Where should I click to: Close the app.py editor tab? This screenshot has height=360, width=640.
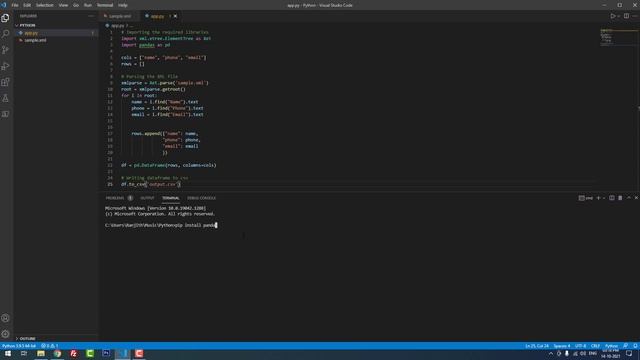pyautogui.click(x=175, y=16)
